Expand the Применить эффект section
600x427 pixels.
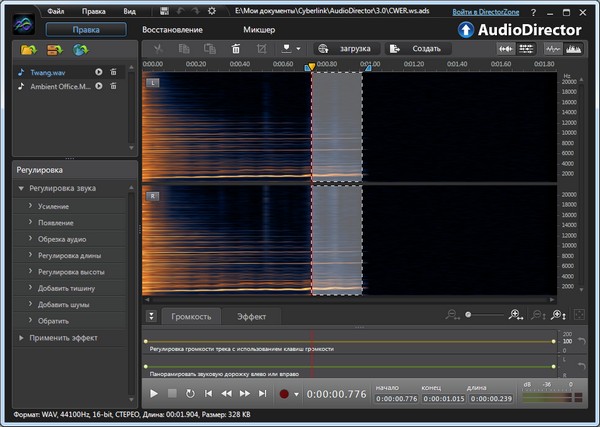tap(22, 338)
